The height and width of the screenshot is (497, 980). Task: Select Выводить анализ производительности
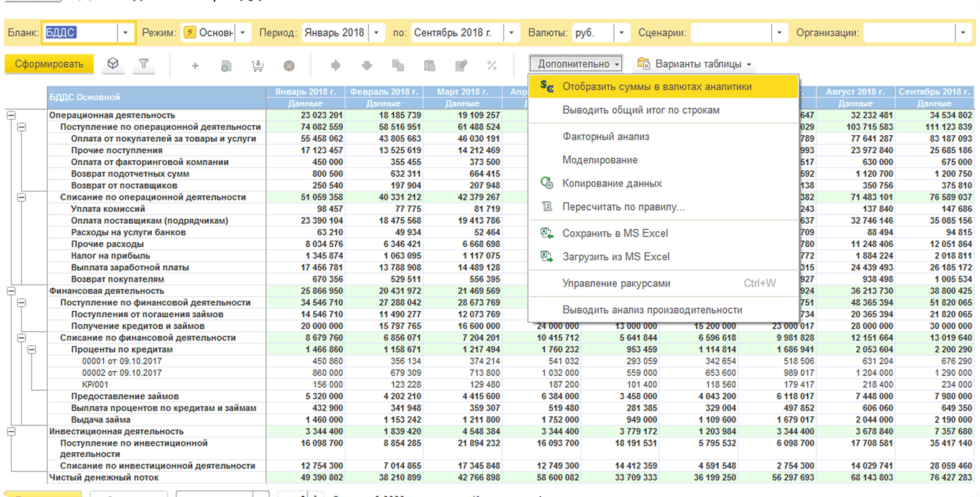pyautogui.click(x=663, y=309)
